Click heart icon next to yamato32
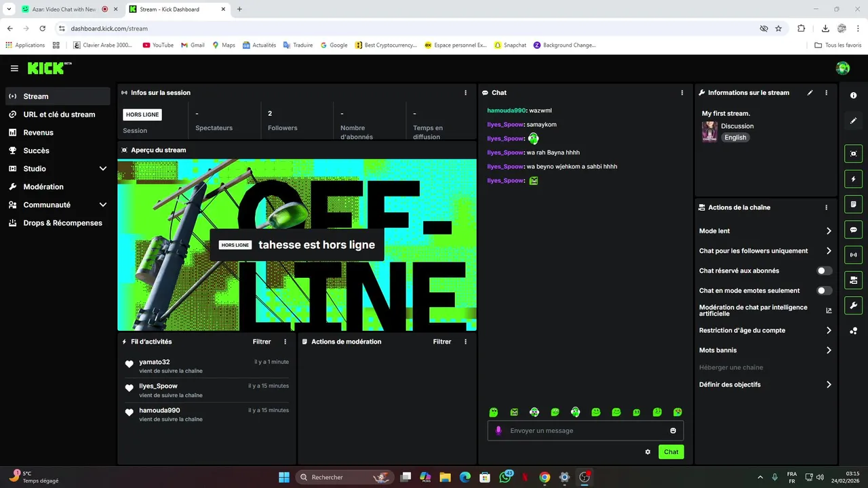Screen dimensions: 868x488 point(130,365)
